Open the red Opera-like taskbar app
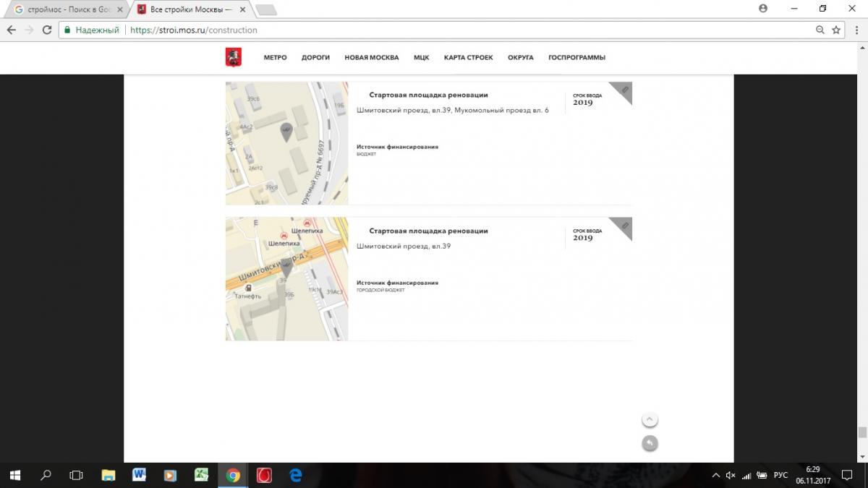868x488 pixels. click(x=264, y=475)
